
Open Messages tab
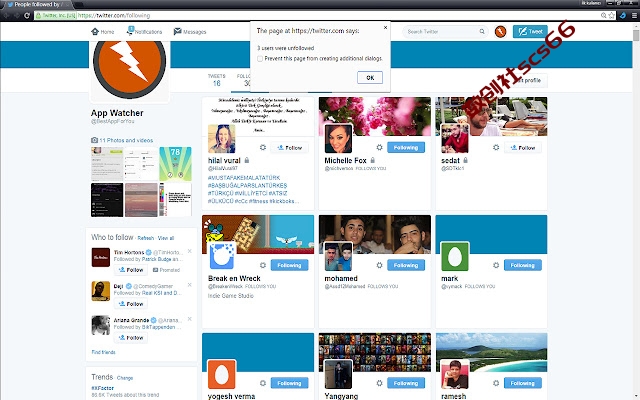[x=190, y=31]
